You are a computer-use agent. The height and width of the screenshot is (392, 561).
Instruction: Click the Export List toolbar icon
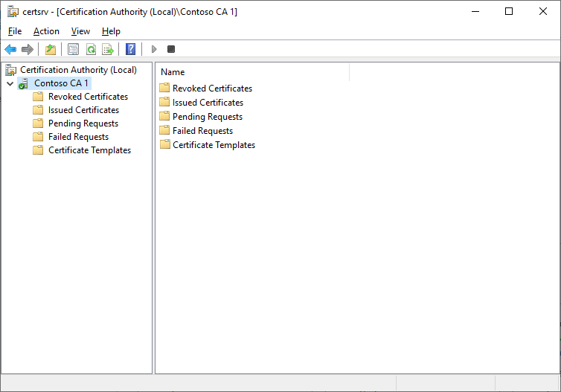107,49
